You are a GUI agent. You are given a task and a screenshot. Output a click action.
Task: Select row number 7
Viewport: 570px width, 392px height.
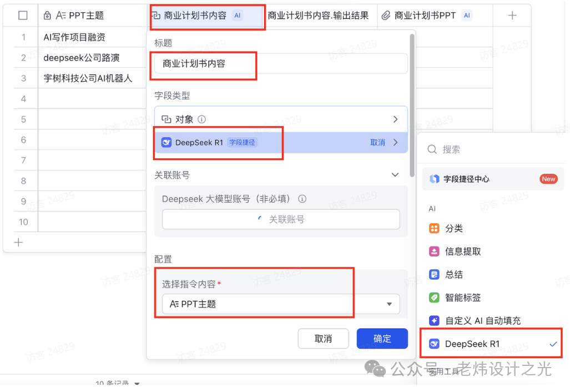click(x=24, y=160)
